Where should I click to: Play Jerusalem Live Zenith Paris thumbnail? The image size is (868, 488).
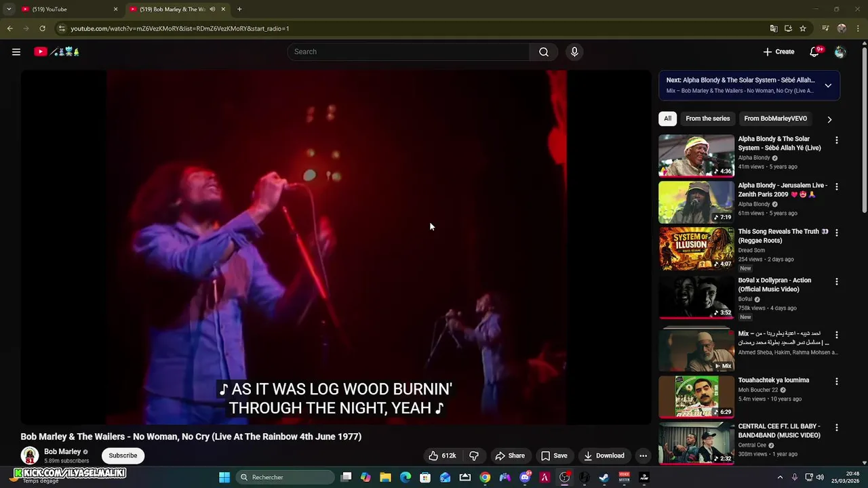tap(696, 202)
